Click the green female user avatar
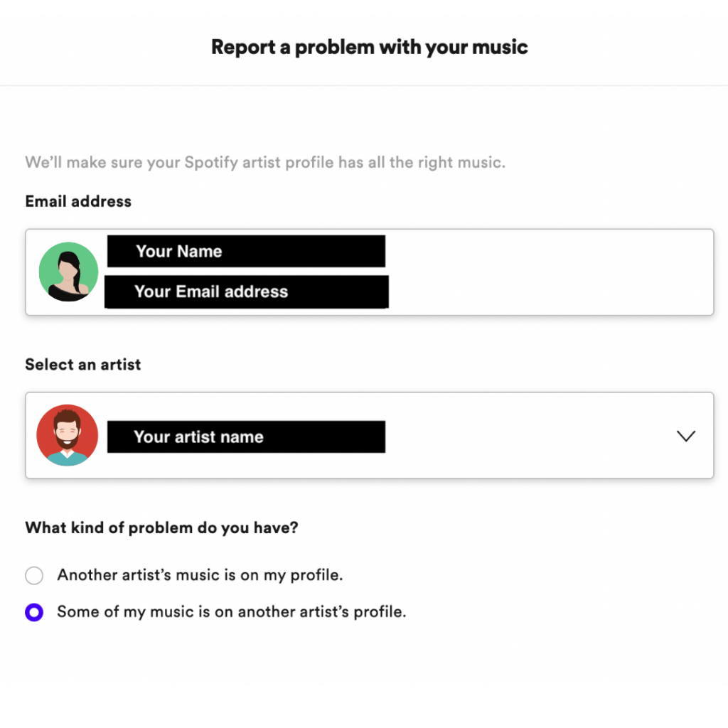The image size is (728, 728). pos(68,272)
